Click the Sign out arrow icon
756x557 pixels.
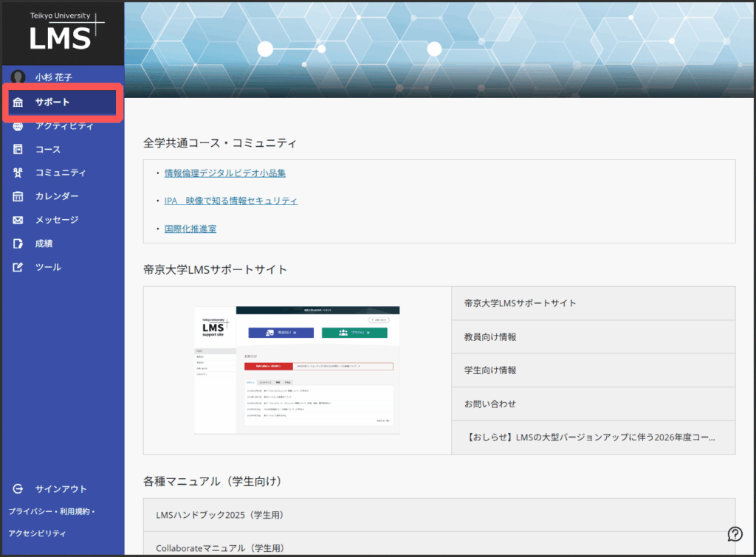18,489
